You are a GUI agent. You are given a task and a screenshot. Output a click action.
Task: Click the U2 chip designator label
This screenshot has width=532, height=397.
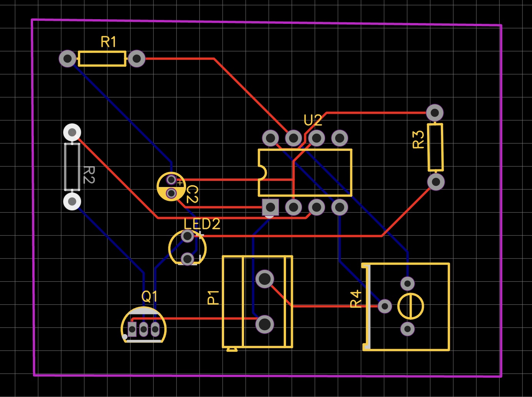[313, 120]
